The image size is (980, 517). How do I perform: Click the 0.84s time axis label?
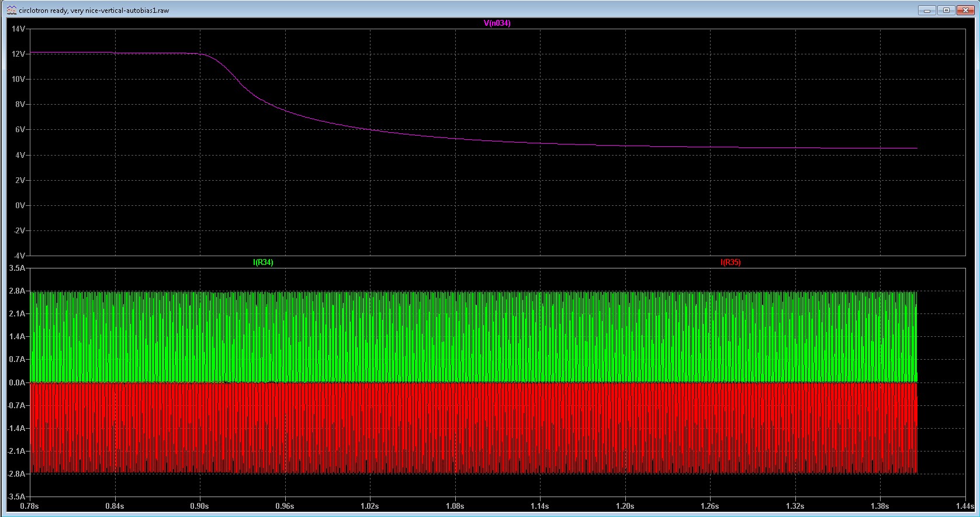(115, 506)
